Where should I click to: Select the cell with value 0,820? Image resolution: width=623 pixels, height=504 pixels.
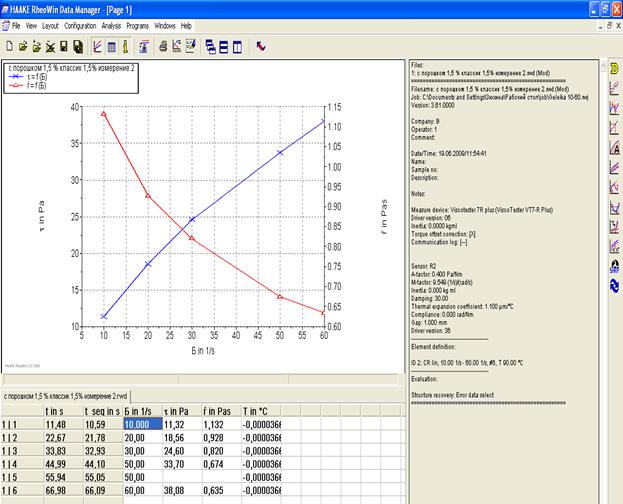click(x=221, y=451)
